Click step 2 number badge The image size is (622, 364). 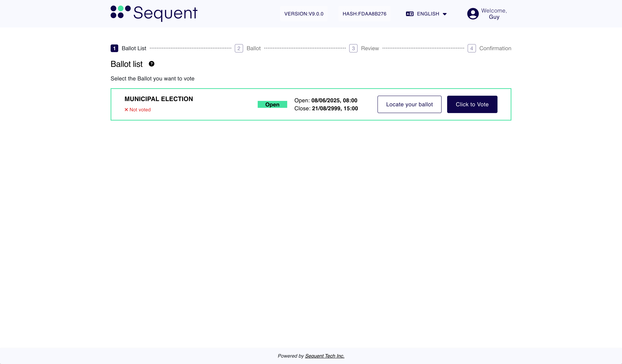tap(239, 48)
